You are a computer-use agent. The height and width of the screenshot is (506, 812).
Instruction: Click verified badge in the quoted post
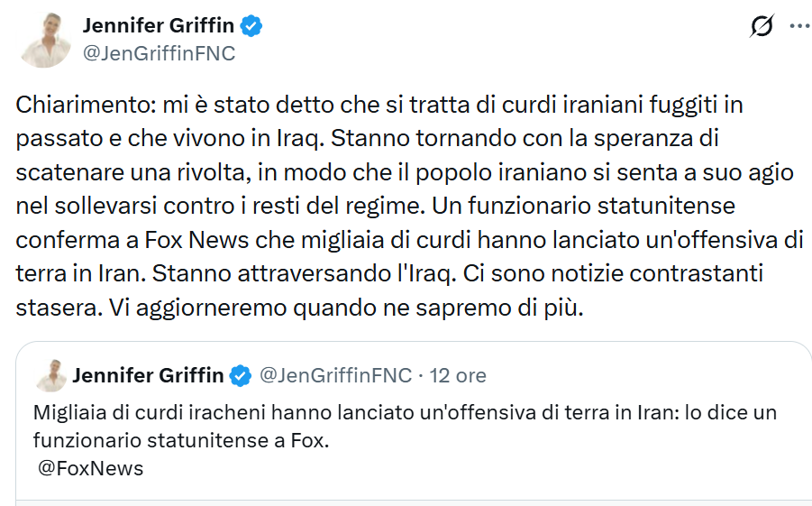coord(241,375)
